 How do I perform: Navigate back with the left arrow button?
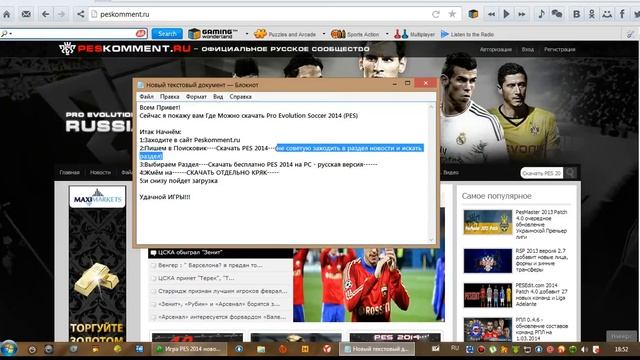(46, 14)
